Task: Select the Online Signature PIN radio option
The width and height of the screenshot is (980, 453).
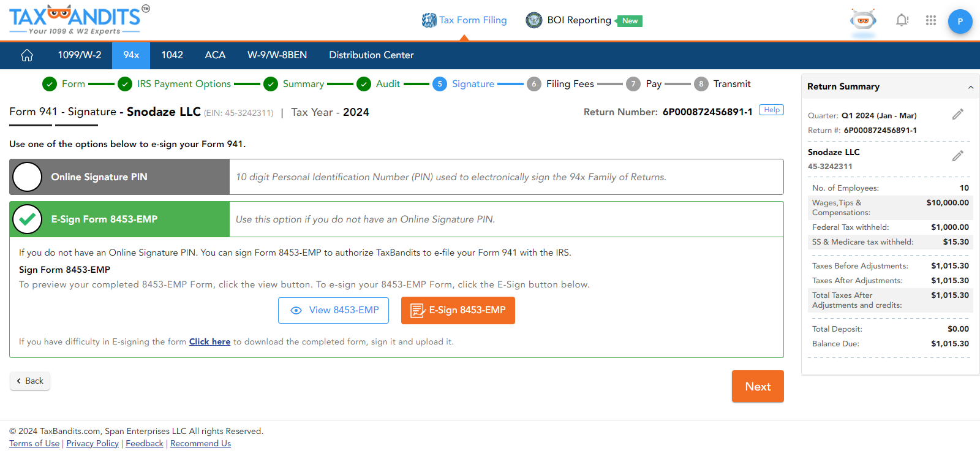Action: [28, 177]
